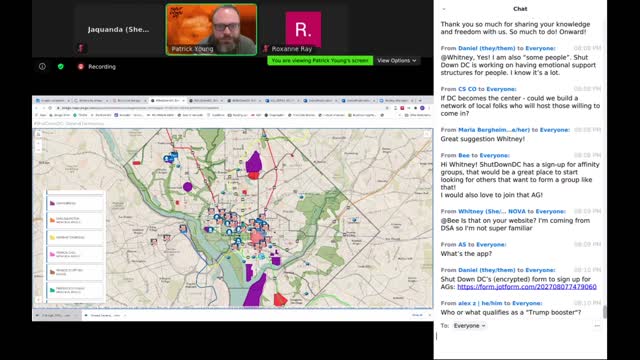Click the green legend swatch entry
Viewport: 640px width, 360px height.
pos(75,290)
